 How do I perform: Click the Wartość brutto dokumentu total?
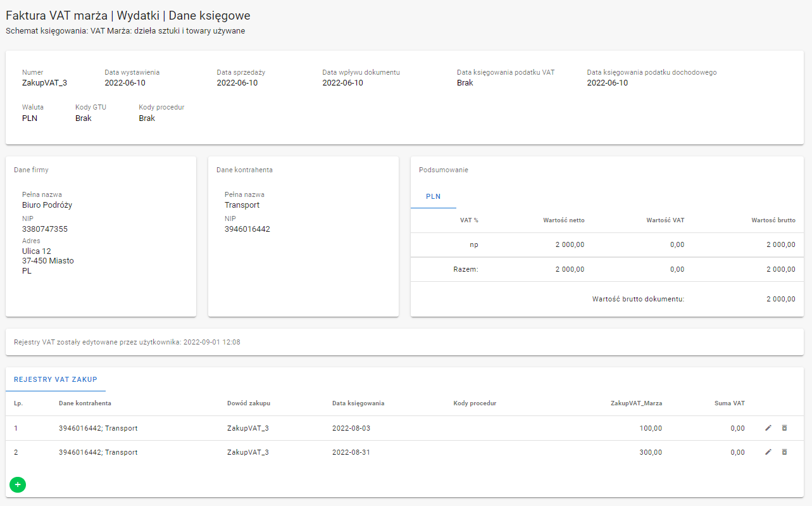point(780,299)
